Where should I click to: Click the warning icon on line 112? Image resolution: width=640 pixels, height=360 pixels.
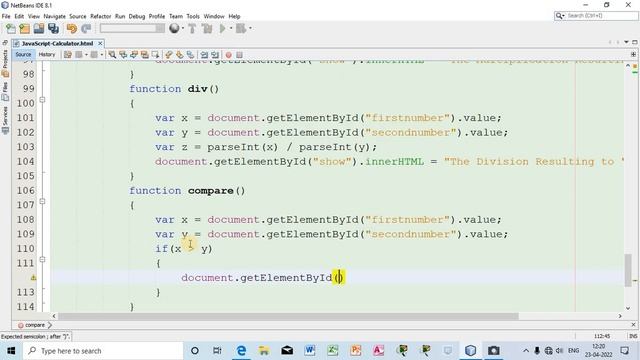pos(33,278)
